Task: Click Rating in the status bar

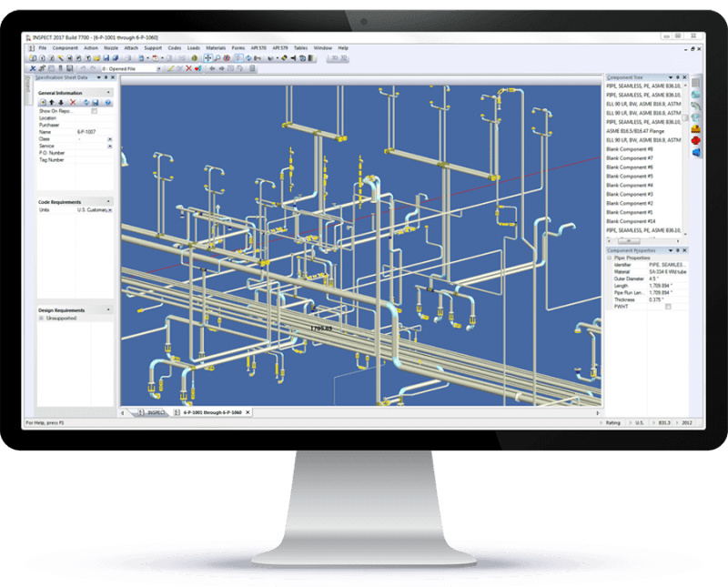Action: (x=612, y=422)
